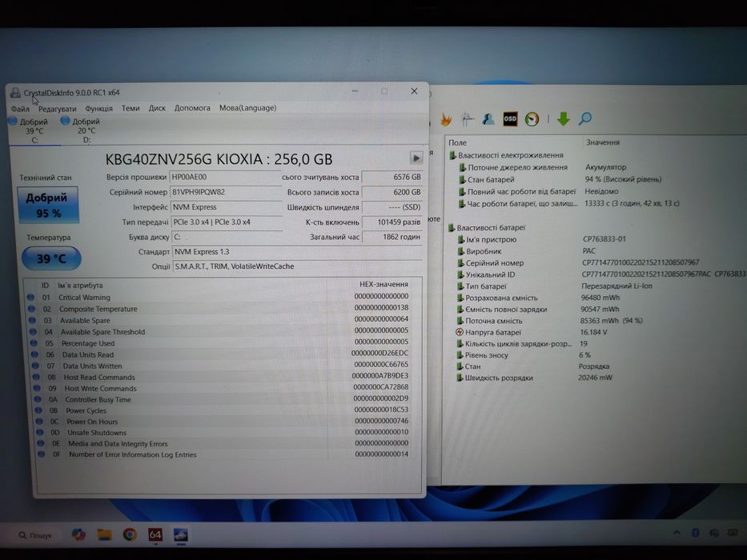Open the Функція menu
Image resolution: width=747 pixels, height=560 pixels.
98,109
